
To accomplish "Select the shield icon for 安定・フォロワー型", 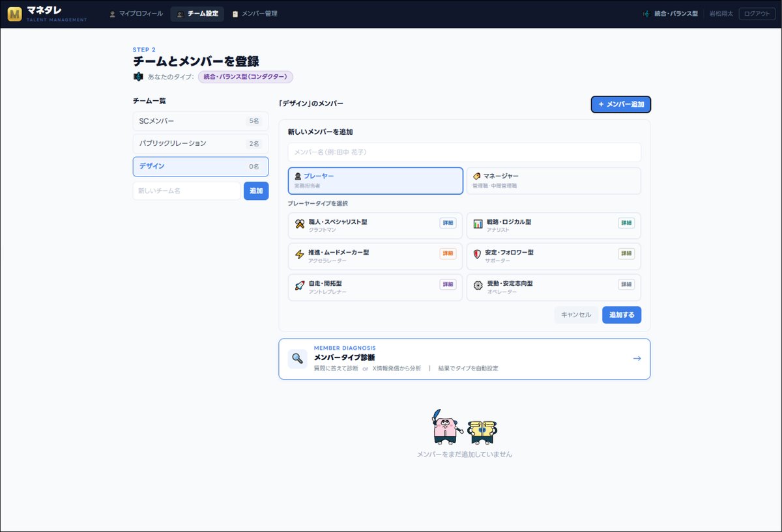I will click(478, 255).
